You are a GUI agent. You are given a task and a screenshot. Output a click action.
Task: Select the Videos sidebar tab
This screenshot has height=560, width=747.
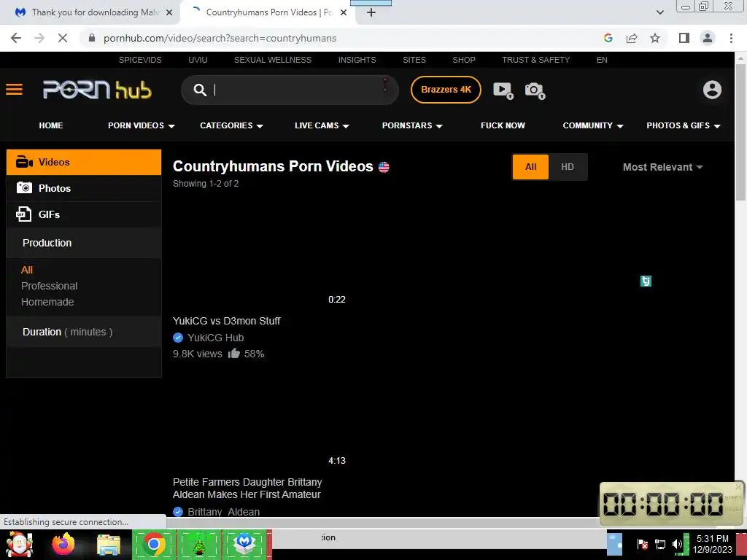[x=84, y=162]
